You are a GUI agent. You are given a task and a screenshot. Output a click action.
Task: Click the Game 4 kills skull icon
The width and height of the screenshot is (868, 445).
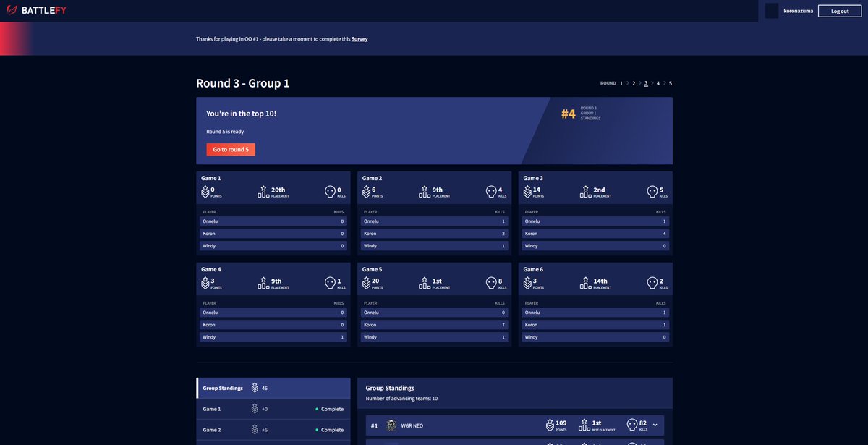click(330, 283)
